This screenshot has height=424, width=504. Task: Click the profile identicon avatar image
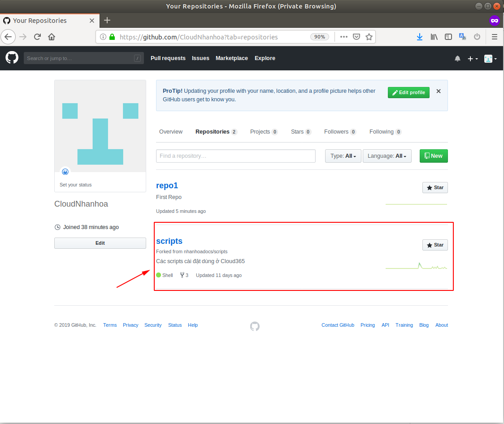(100, 126)
